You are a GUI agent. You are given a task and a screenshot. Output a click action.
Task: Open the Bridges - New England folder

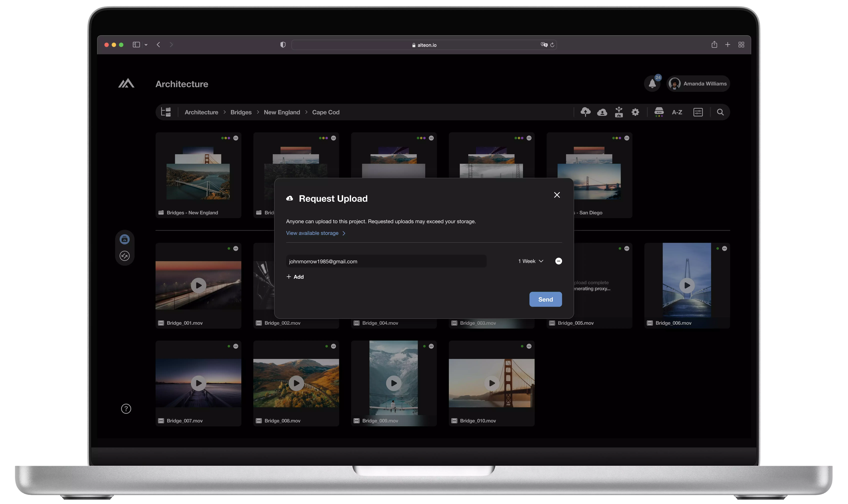(x=198, y=175)
